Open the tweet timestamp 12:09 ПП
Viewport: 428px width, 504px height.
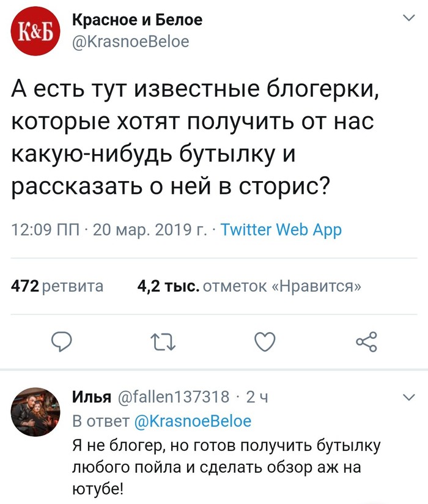[42, 231]
